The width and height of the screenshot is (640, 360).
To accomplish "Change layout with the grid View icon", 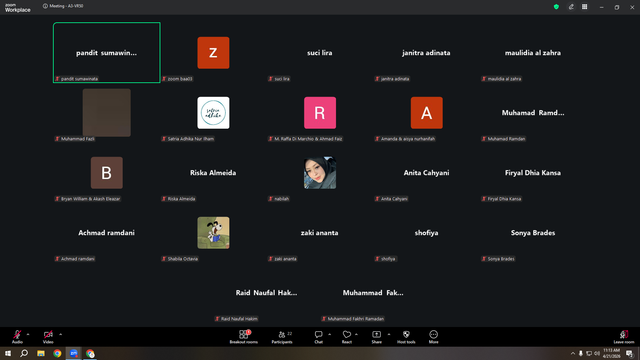I will point(584,7).
